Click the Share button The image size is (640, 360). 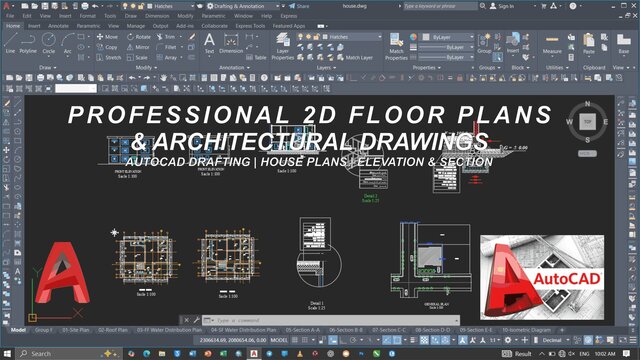pos(299,6)
